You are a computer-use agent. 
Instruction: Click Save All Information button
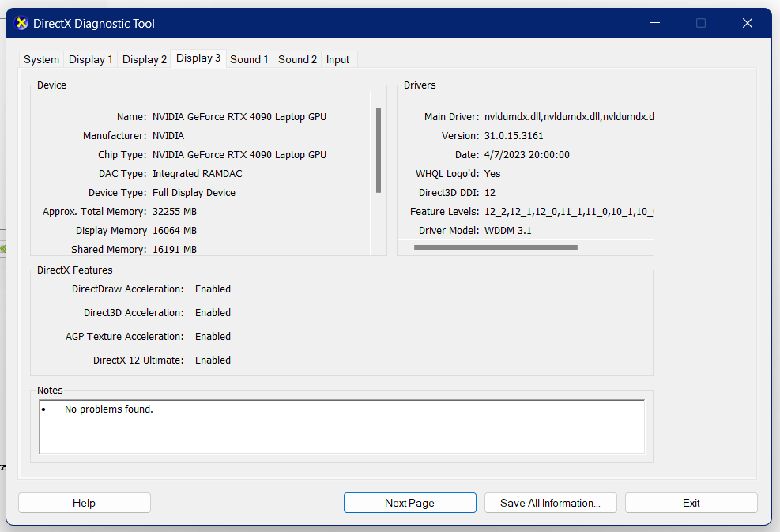(550, 503)
